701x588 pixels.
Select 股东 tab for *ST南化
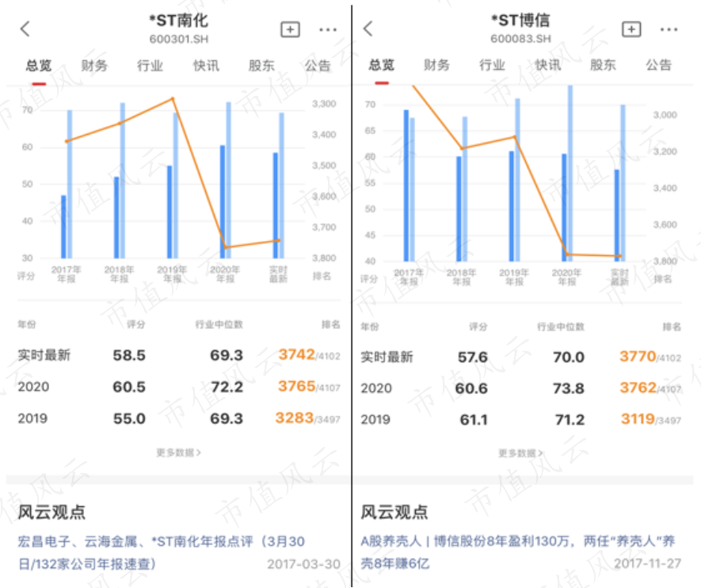(x=261, y=66)
